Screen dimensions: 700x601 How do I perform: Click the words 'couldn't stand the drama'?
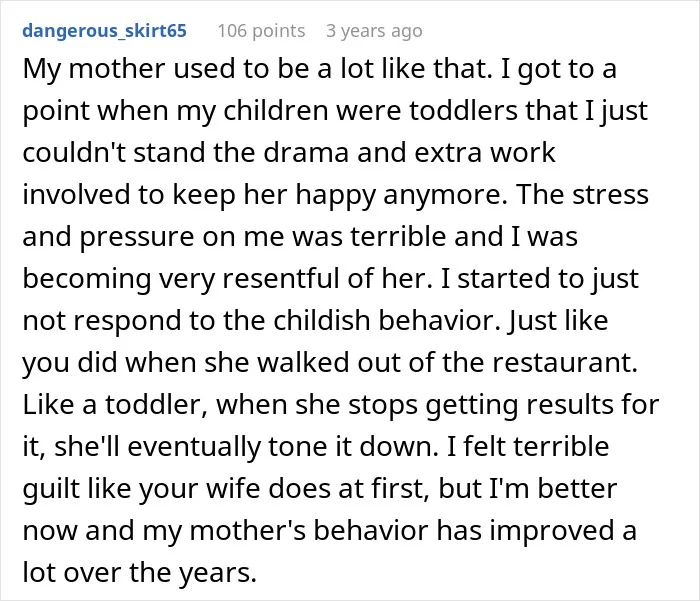(x=185, y=153)
